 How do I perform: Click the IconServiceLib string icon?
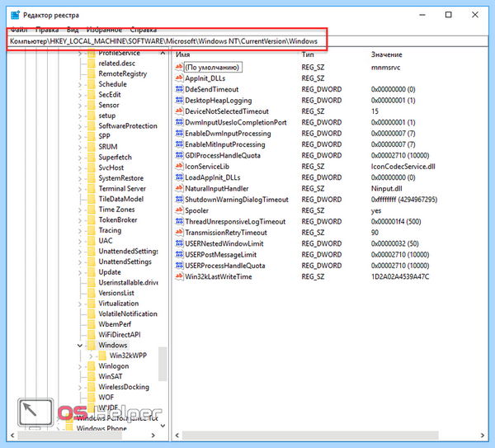(179, 166)
